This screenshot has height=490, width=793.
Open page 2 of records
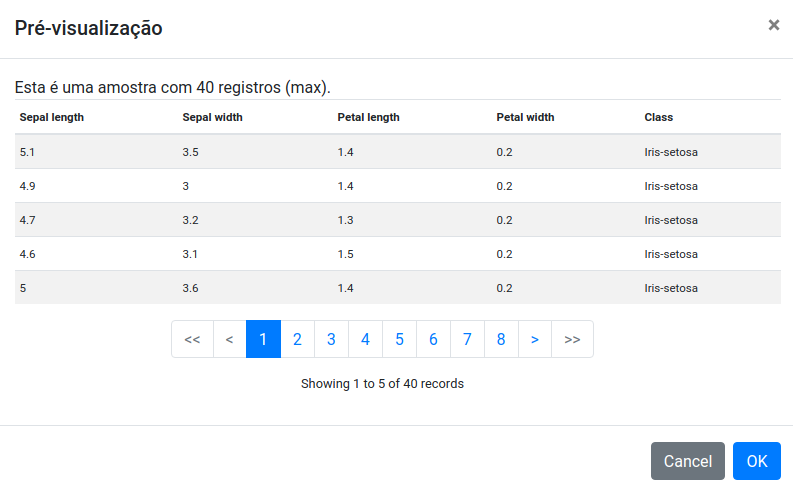[297, 339]
